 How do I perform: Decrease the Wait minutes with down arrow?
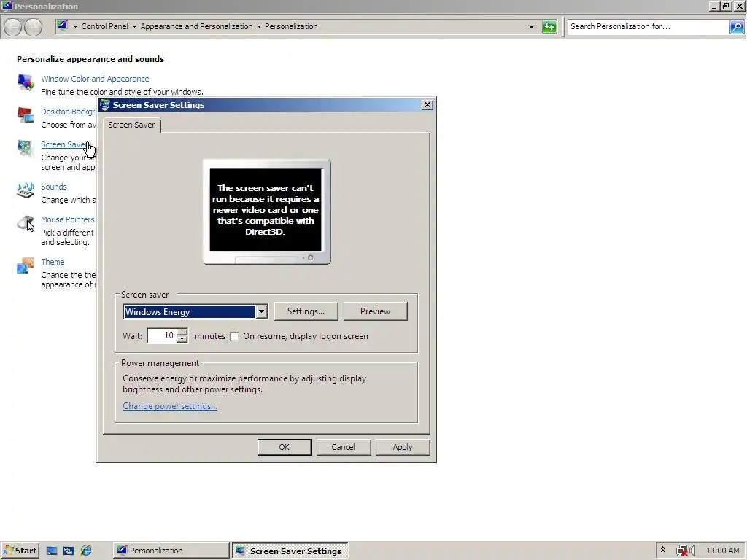coord(182,339)
